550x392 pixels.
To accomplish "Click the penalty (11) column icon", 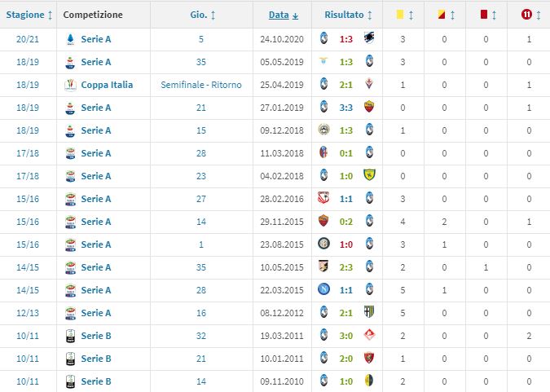I will pos(526,14).
